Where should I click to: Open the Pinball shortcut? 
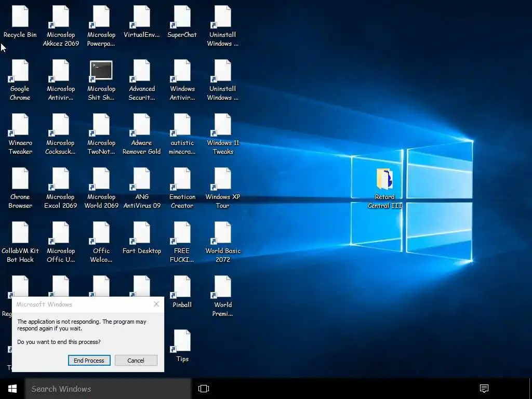point(182,292)
